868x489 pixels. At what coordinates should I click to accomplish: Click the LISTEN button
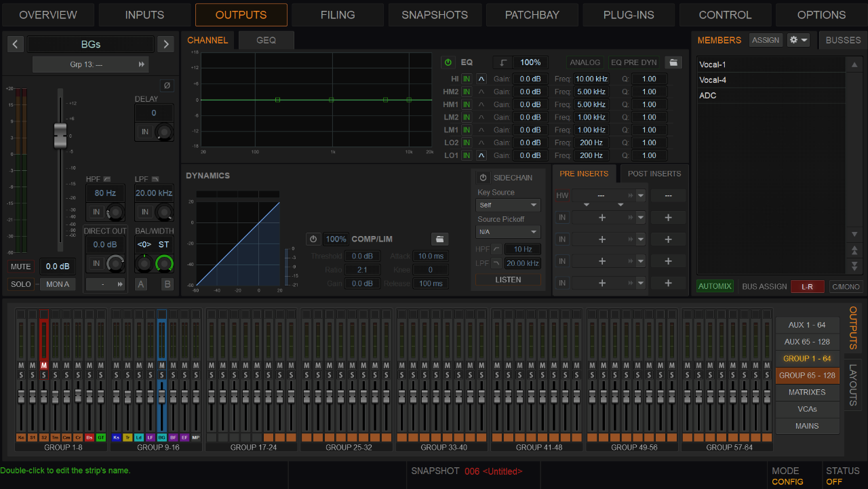click(508, 279)
